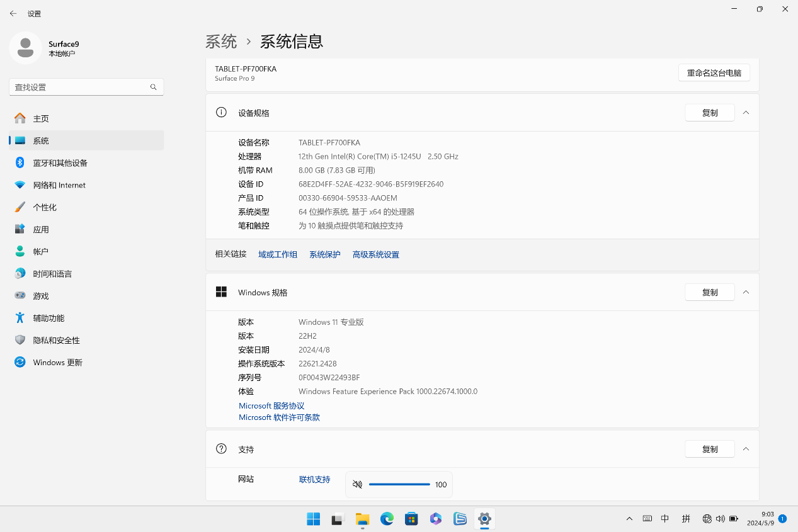This screenshot has height=532, width=798.
Task: Copy Windows 规格 with its 复制 button
Action: pyautogui.click(x=710, y=292)
